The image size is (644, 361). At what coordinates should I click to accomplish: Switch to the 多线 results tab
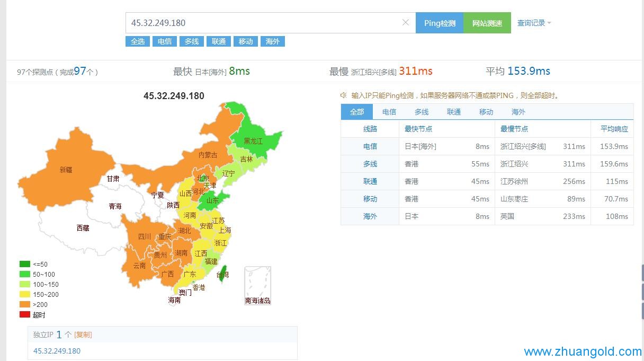point(422,112)
